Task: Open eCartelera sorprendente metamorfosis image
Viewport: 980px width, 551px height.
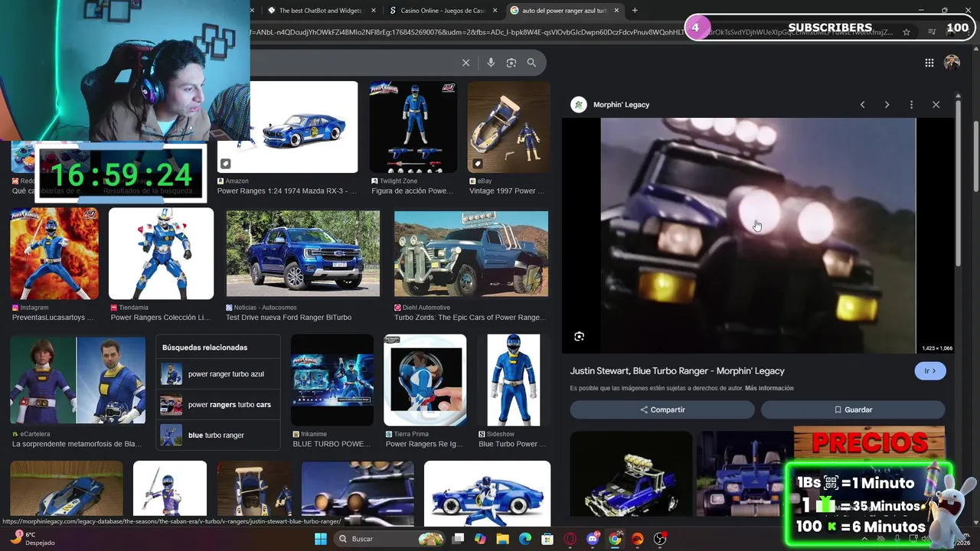Action: (x=77, y=380)
